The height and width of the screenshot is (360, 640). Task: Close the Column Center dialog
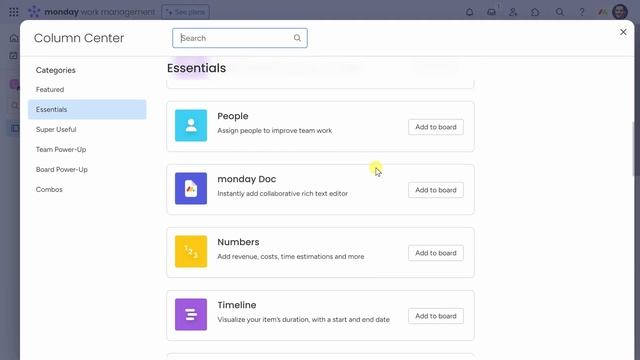pos(623,32)
